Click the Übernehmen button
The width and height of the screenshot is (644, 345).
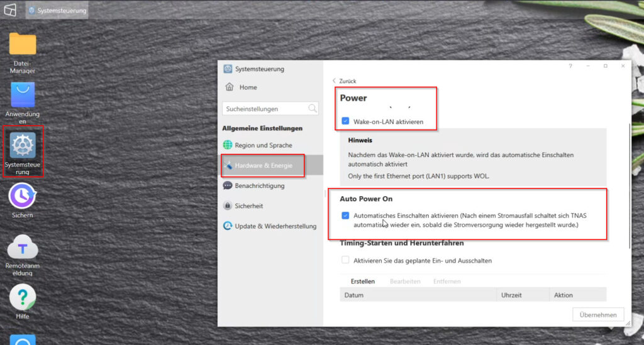click(598, 315)
